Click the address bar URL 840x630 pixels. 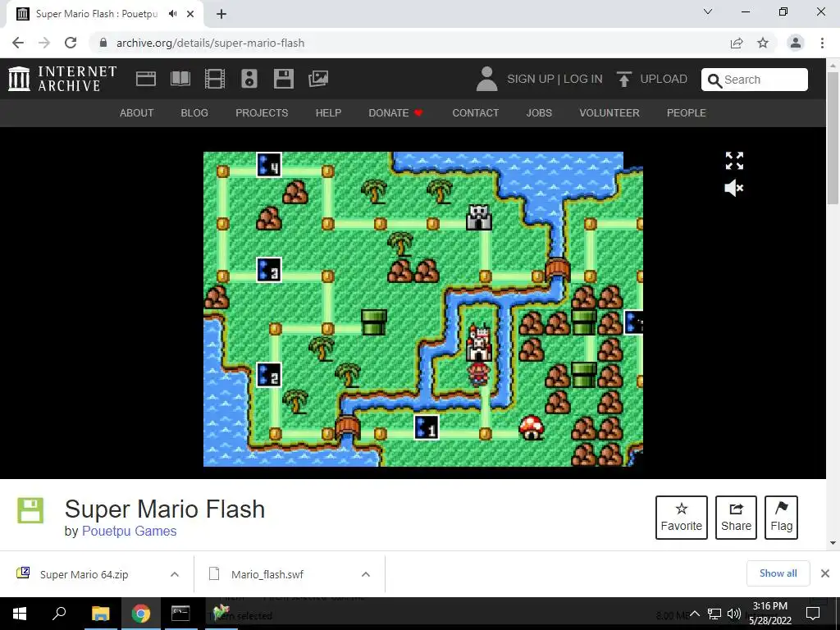point(210,43)
